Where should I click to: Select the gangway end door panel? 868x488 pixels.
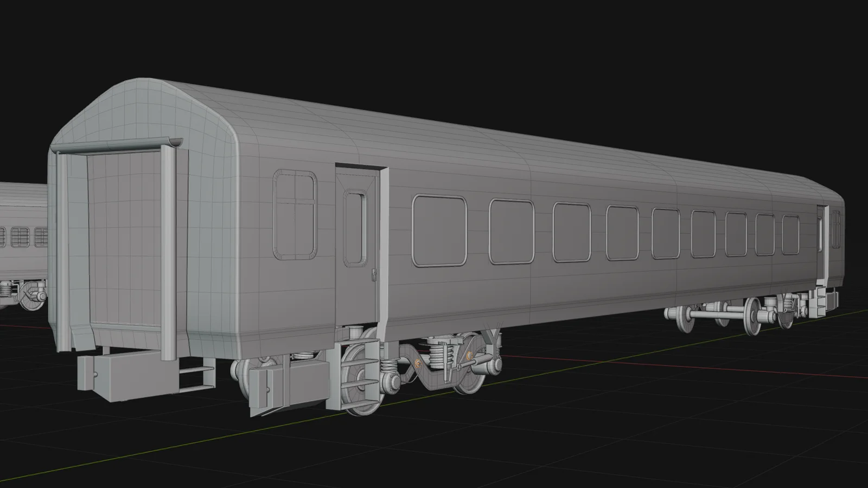point(124,239)
